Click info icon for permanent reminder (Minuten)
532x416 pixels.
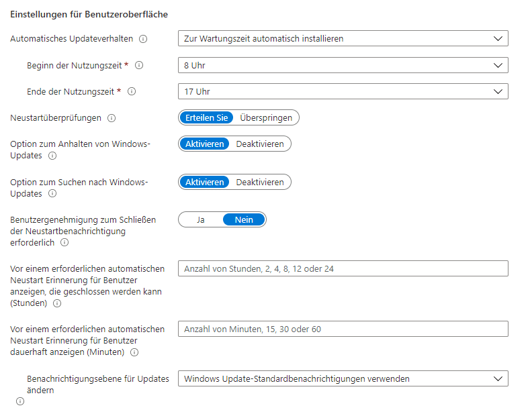(134, 352)
